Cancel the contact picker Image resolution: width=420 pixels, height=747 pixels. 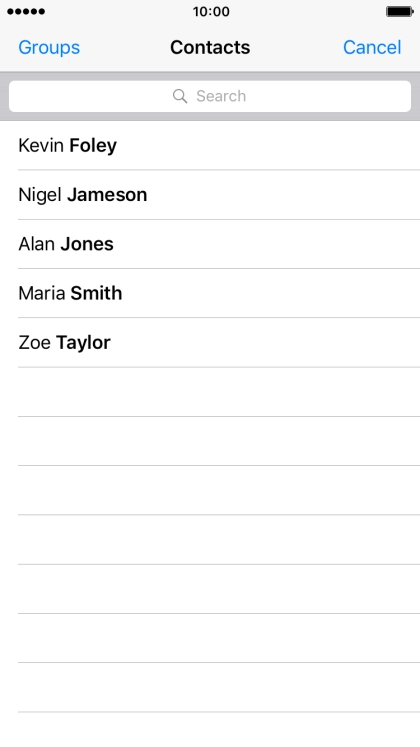[372, 47]
